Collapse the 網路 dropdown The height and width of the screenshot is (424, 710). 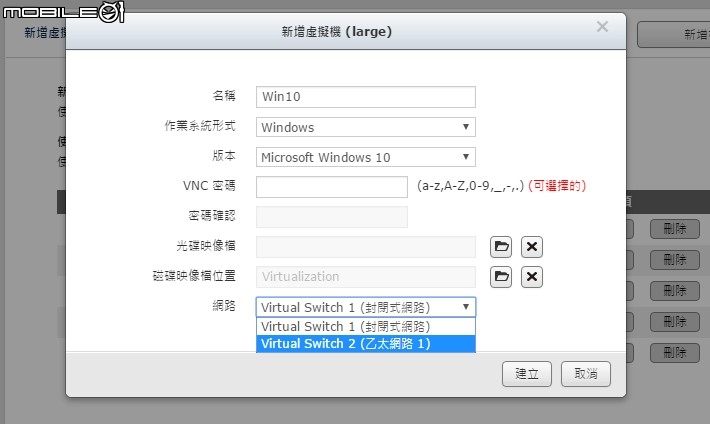coord(365,307)
